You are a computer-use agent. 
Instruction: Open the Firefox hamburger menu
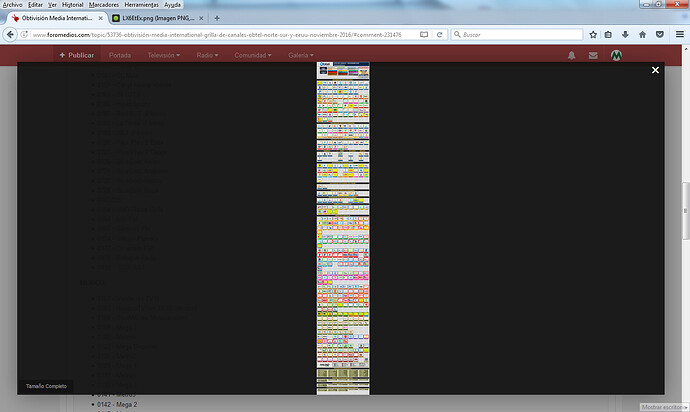679,34
